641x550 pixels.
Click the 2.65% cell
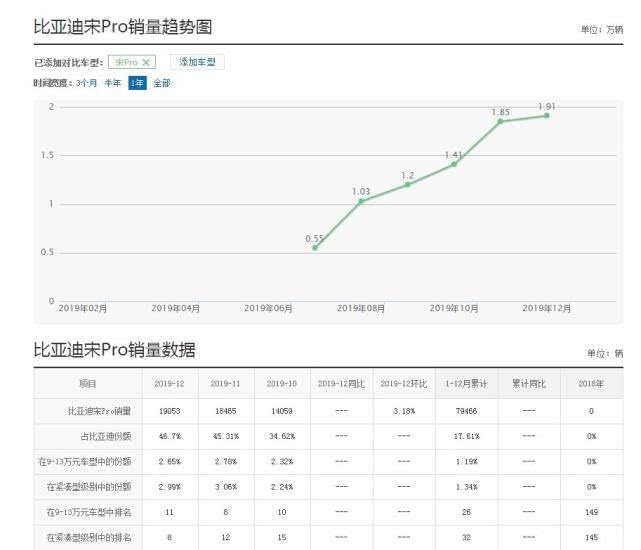click(x=170, y=462)
